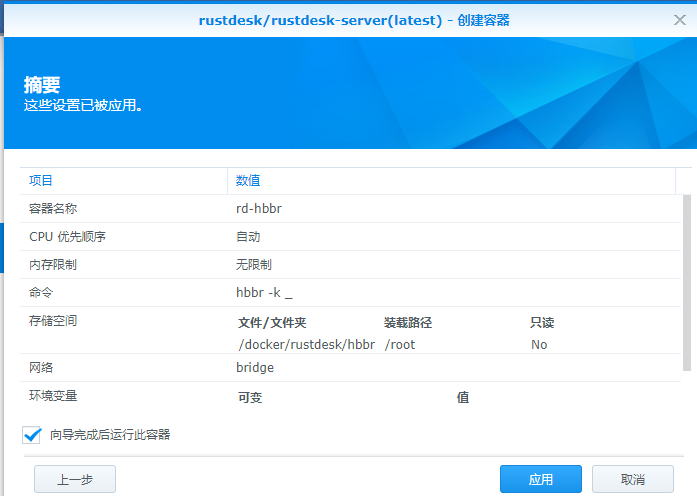
Task: Click the 摘要 summary heading
Action: click(42, 85)
